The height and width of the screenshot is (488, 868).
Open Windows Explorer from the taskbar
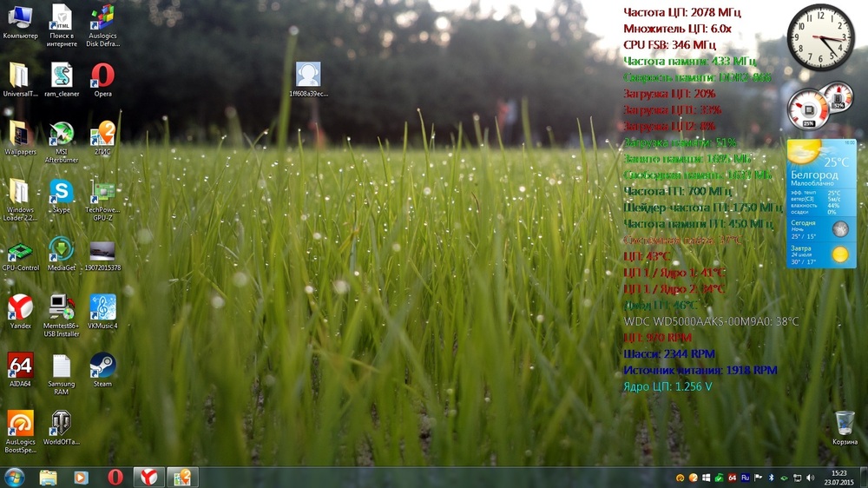48,477
